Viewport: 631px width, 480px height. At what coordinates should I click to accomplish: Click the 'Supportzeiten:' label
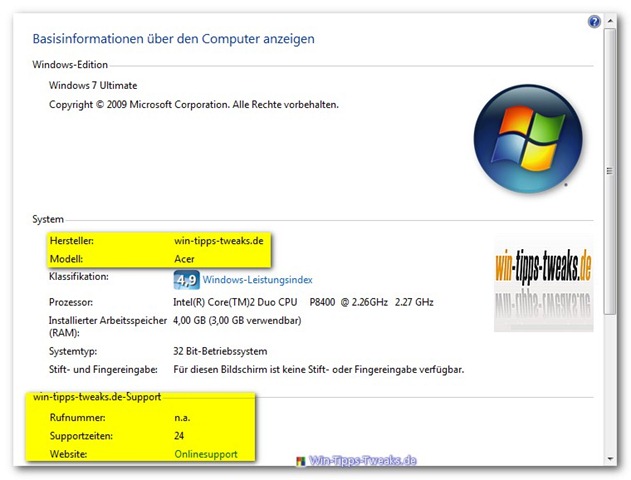click(81, 436)
